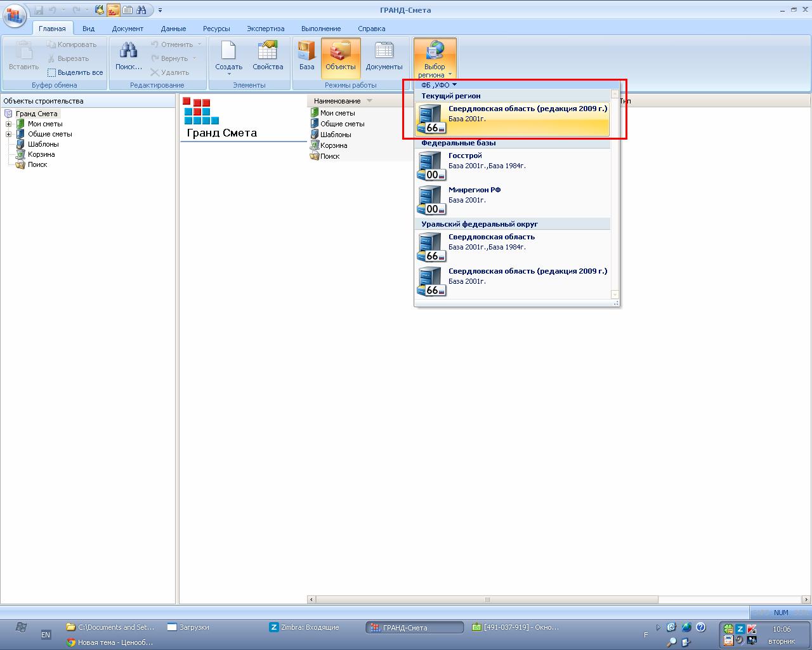Click the Вернуть redo button

173,58
